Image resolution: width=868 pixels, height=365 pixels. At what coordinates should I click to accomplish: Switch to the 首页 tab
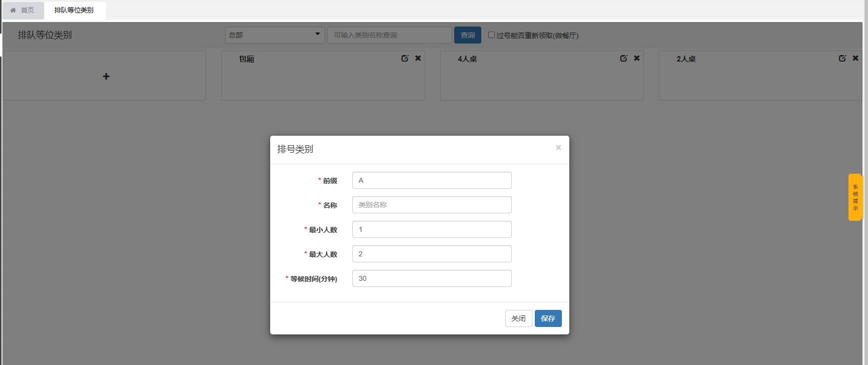[x=23, y=10]
